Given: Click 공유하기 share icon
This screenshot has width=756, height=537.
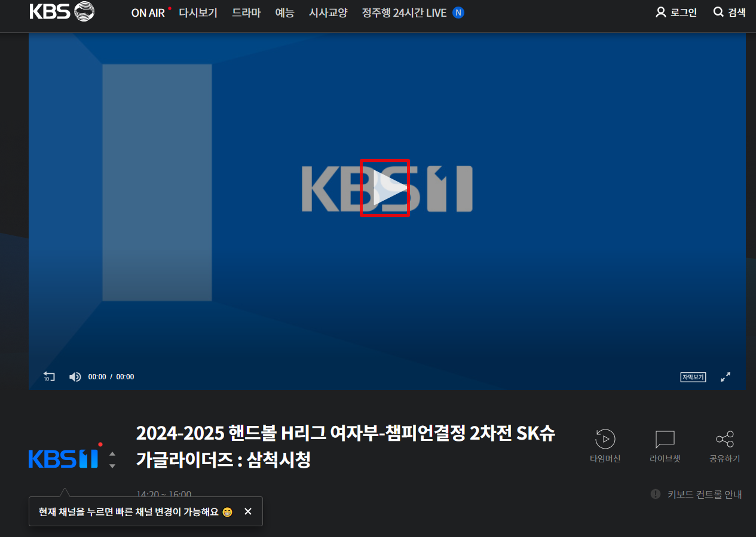Looking at the screenshot, I should (x=725, y=446).
